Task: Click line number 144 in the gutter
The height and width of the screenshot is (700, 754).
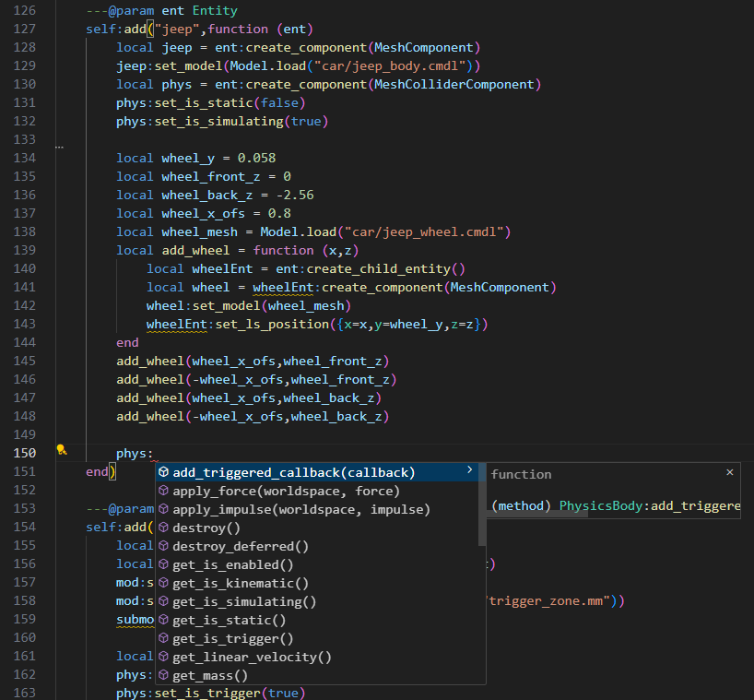Action: pos(25,342)
